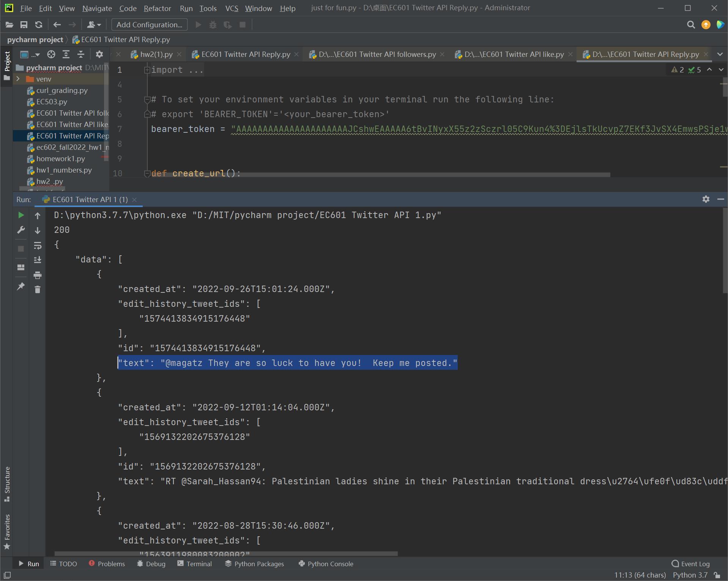728x581 pixels.
Task: Open the Refactor menu
Action: [x=157, y=8]
